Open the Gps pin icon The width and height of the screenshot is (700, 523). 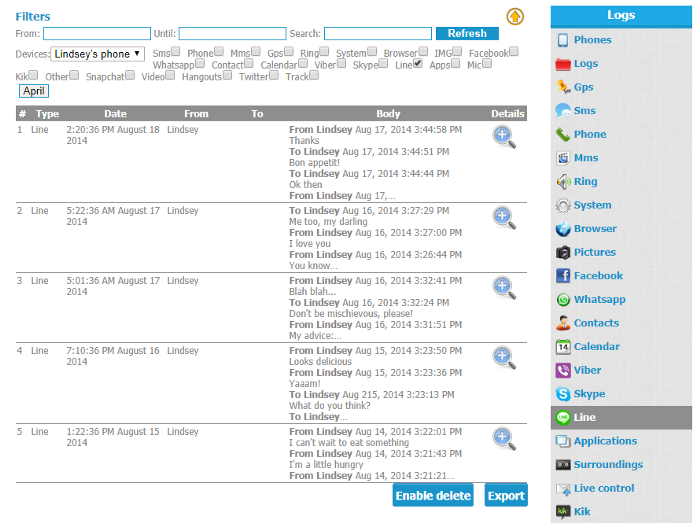[563, 87]
